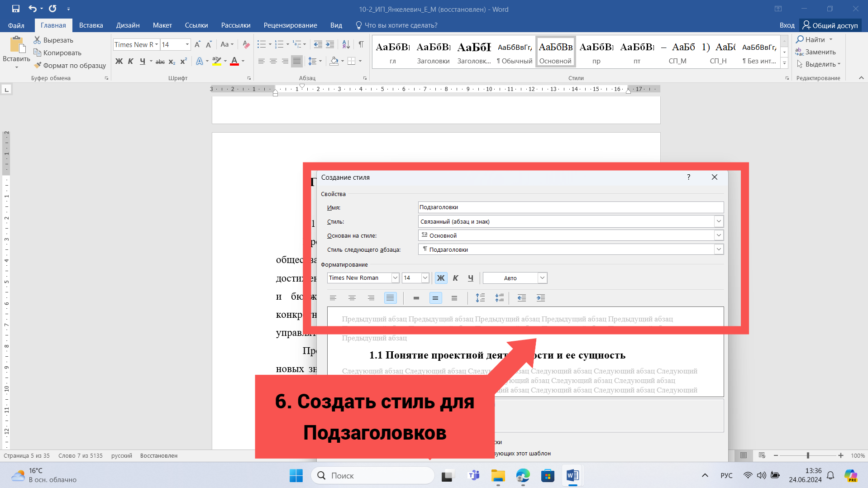Click the text highlight color button
The width and height of the screenshot is (868, 488).
click(x=217, y=61)
